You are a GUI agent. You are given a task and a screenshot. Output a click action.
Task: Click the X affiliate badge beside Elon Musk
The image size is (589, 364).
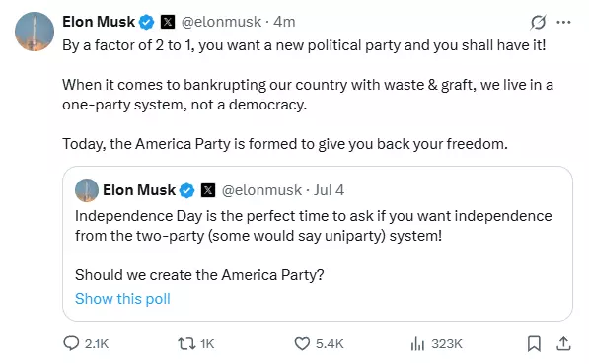168,22
